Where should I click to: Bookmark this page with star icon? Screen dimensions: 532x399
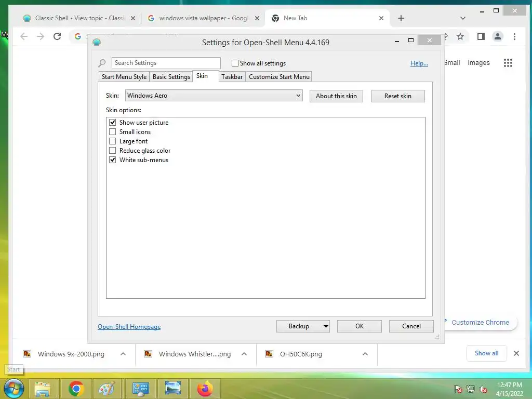(x=460, y=36)
